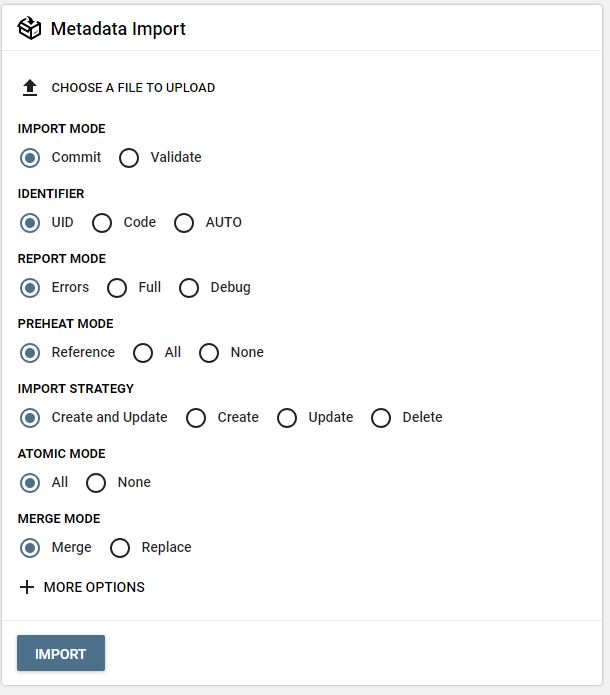Click the plus icon beside More Options
This screenshot has width=610, height=695.
[x=27, y=587]
